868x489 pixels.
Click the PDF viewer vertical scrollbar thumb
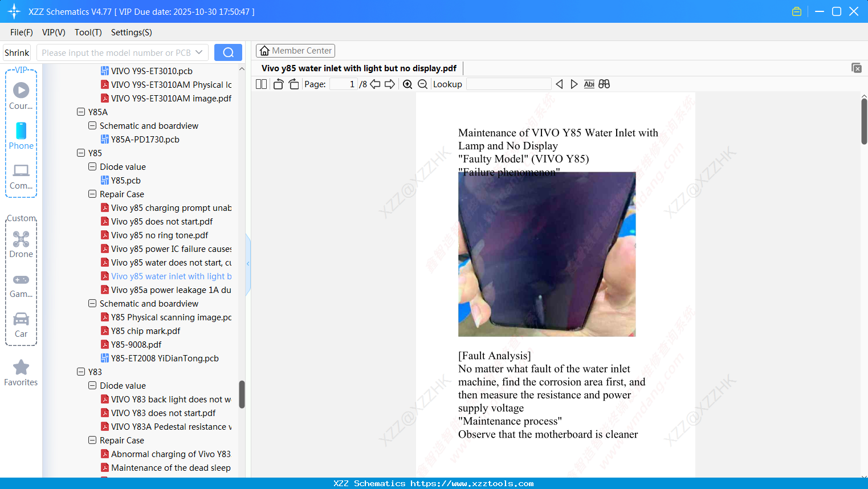point(864,121)
